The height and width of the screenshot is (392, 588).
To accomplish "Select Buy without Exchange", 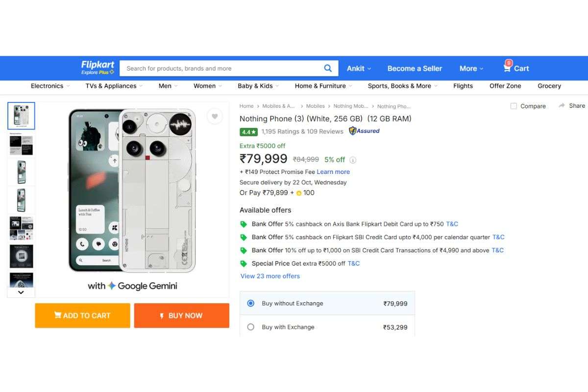I will (x=250, y=303).
